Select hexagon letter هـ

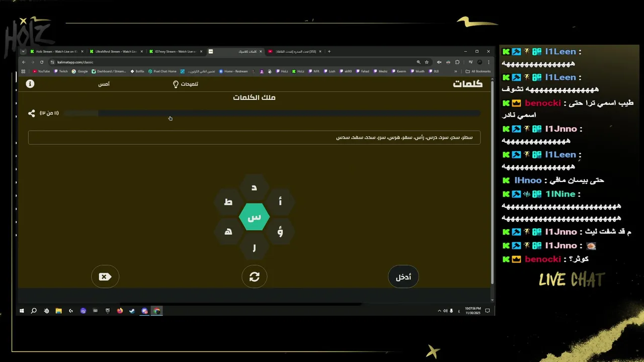[x=228, y=232]
